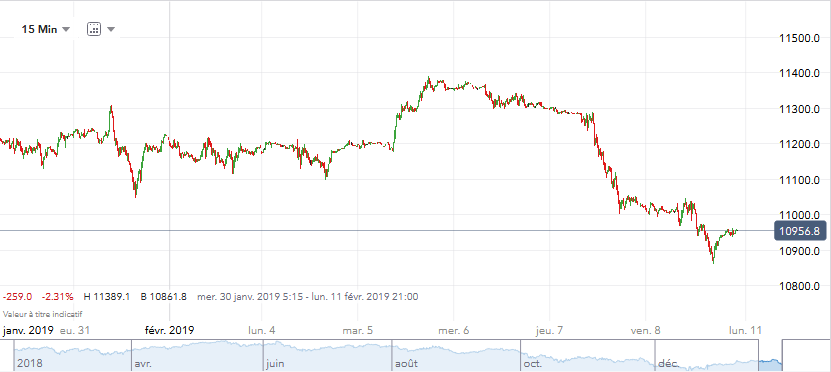Select the -259.0 change value
The height and width of the screenshot is (372, 831).
[18, 296]
